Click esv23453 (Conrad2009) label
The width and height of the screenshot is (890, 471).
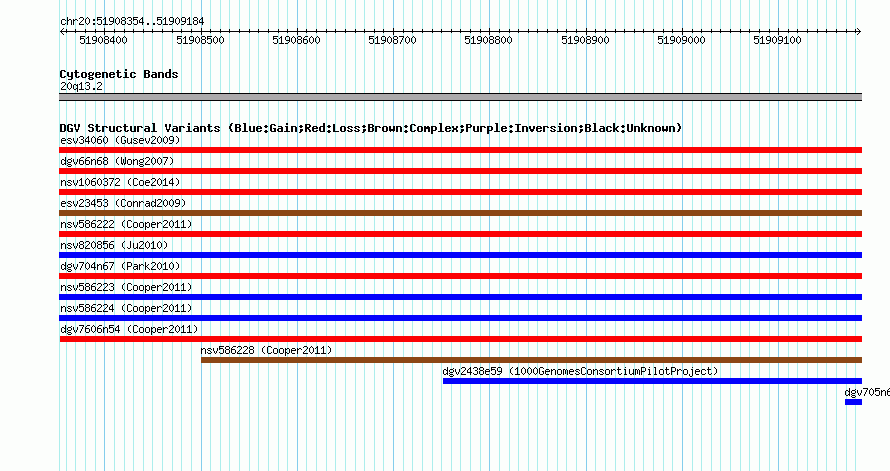click(123, 203)
